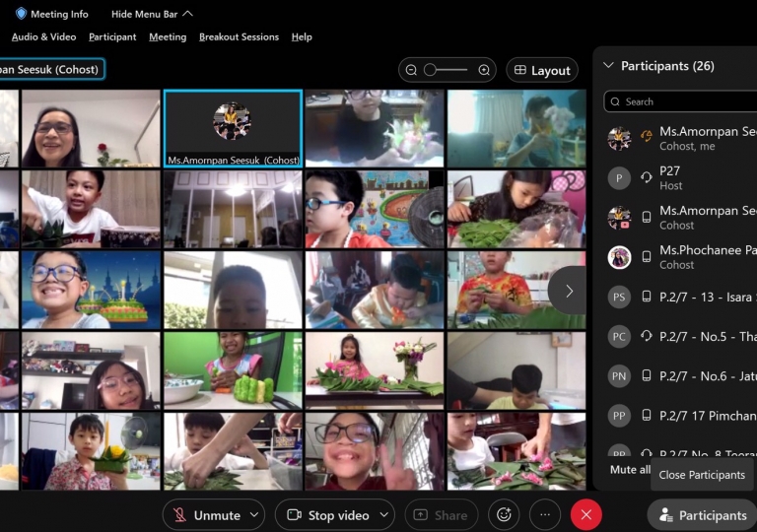Select participant 'P.2/7 17 Pimchan'
This screenshot has height=532, width=757.
680,416
